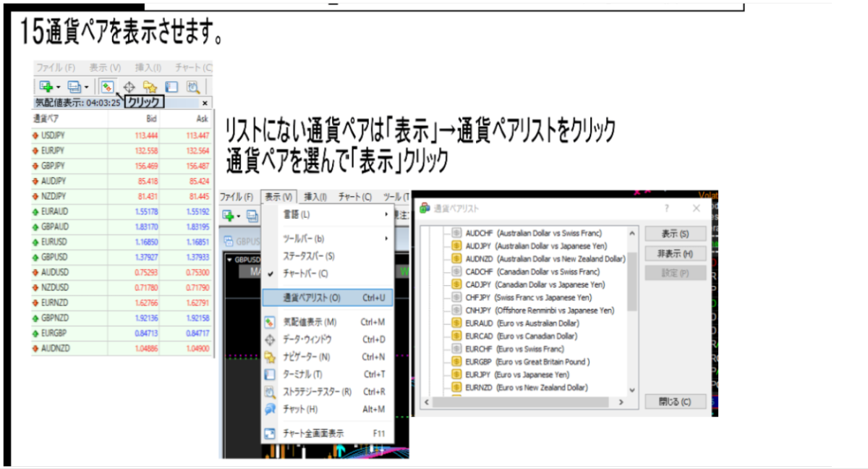Select the gold EURGBP symbol icon in list

click(456, 362)
